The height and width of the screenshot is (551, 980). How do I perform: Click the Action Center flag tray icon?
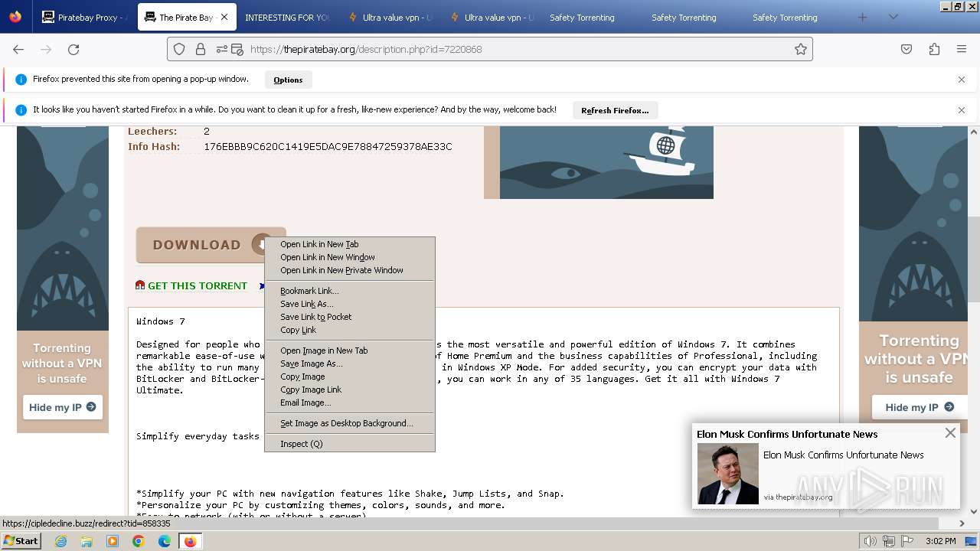(x=906, y=541)
